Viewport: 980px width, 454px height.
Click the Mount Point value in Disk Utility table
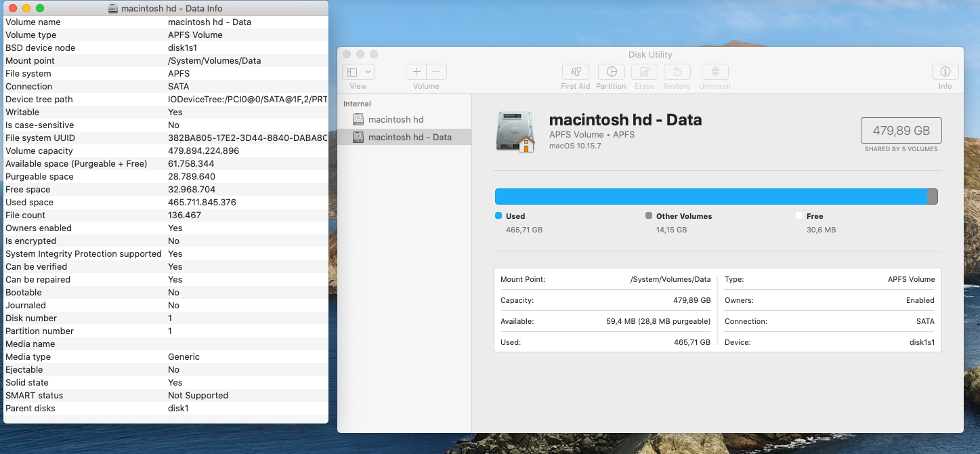coord(670,279)
